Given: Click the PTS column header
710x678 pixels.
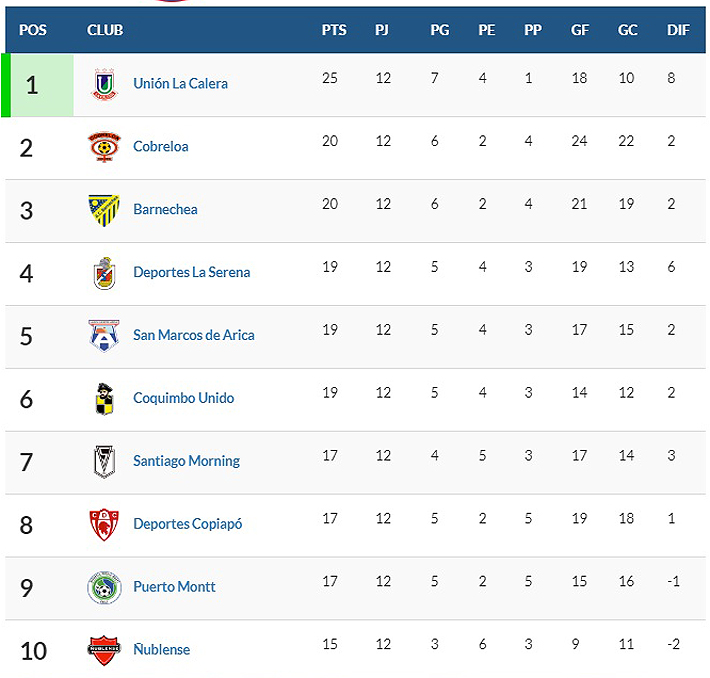Looking at the screenshot, I should [334, 30].
